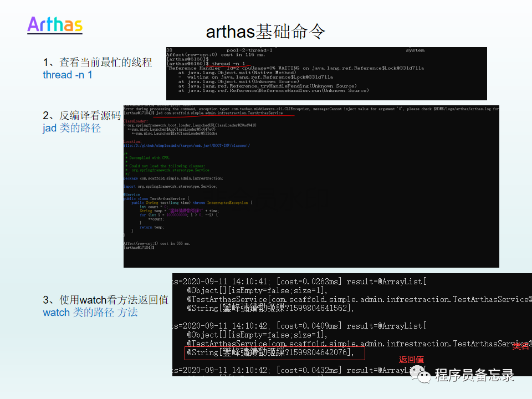Click the Arthas logo
This screenshot has height=399, width=532.
[x=55, y=25]
